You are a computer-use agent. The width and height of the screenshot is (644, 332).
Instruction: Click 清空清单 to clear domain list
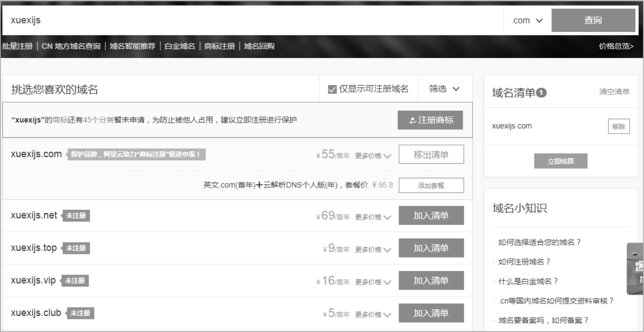614,92
